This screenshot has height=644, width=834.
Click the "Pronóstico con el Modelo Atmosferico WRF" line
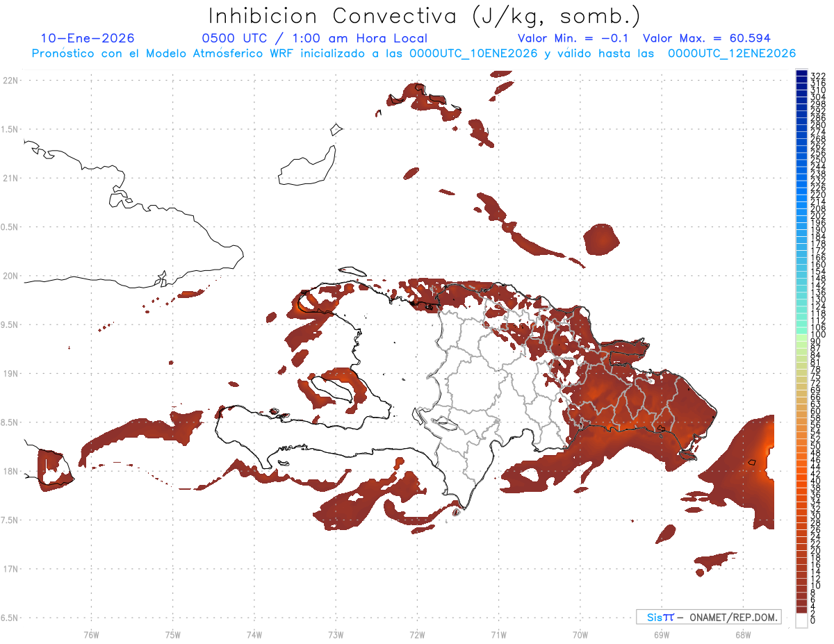(x=414, y=53)
